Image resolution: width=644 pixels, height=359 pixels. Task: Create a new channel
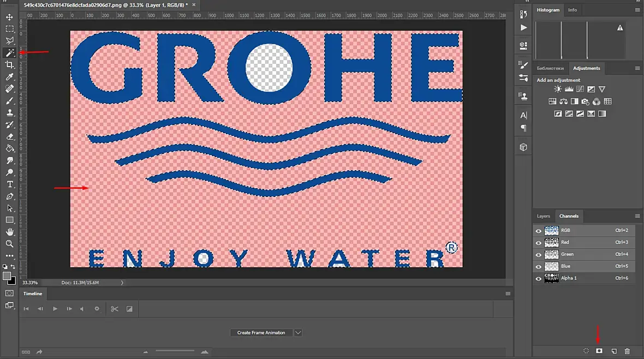(614, 351)
